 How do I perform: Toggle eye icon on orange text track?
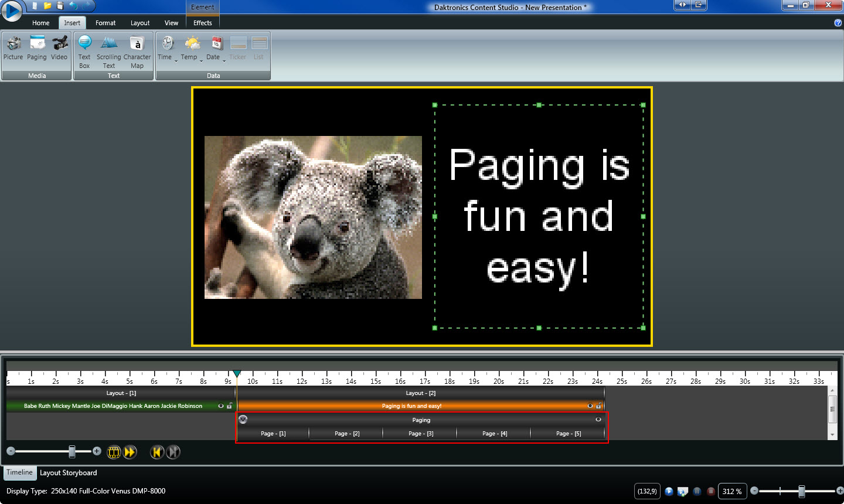(590, 406)
